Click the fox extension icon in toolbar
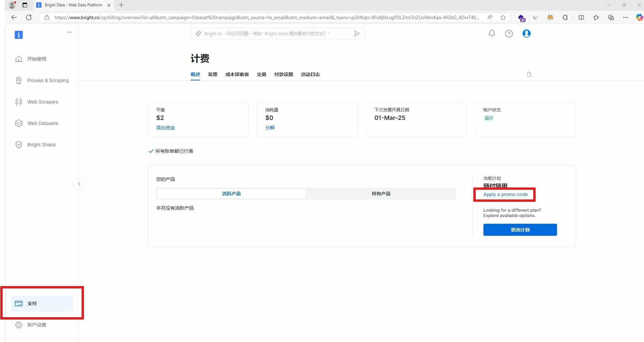This screenshot has width=644, height=342. click(550, 17)
